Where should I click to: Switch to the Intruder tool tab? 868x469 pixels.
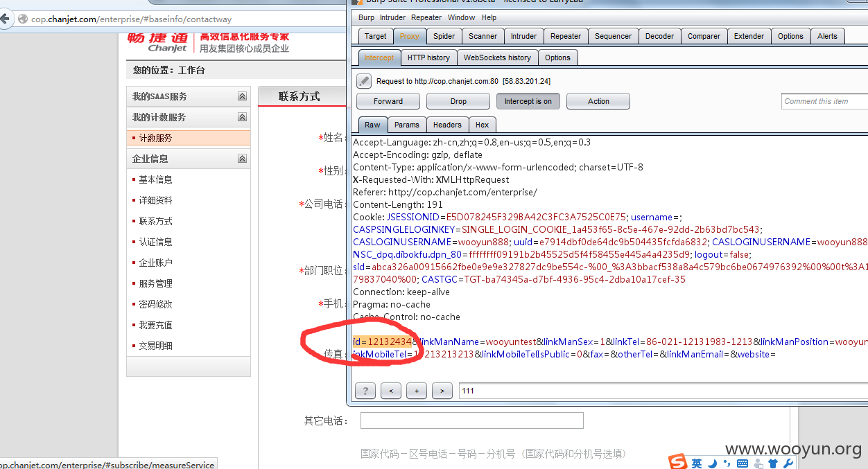click(523, 36)
